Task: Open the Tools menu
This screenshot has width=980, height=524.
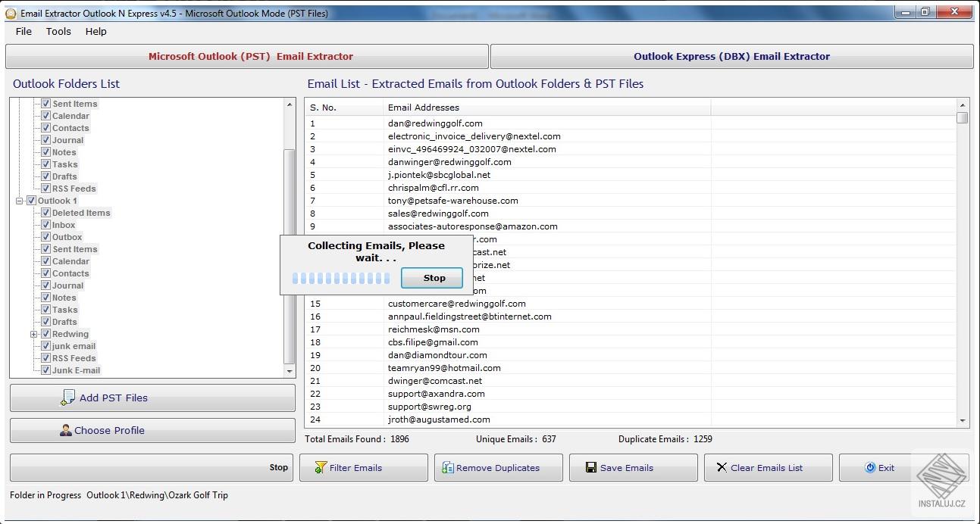Action: coord(58,31)
